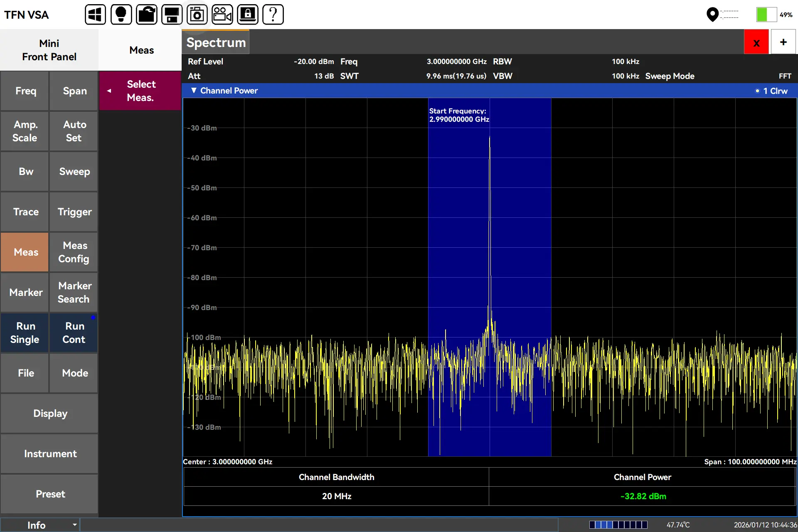Image resolution: width=798 pixels, height=532 pixels.
Task: Open the Meas Config button
Action: (74, 252)
